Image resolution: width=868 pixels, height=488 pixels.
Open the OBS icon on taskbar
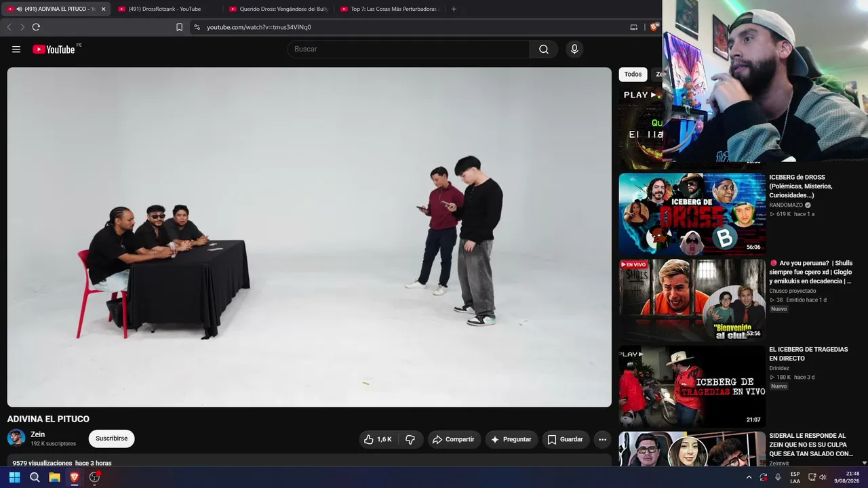[94, 477]
